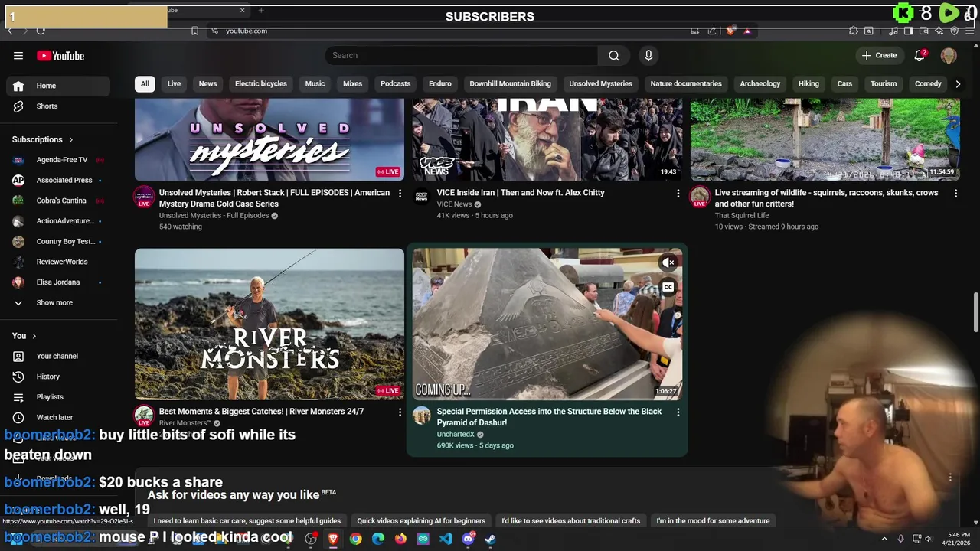Open Brave Shields lion icon
Image resolution: width=980 pixels, height=551 pixels.
(730, 31)
